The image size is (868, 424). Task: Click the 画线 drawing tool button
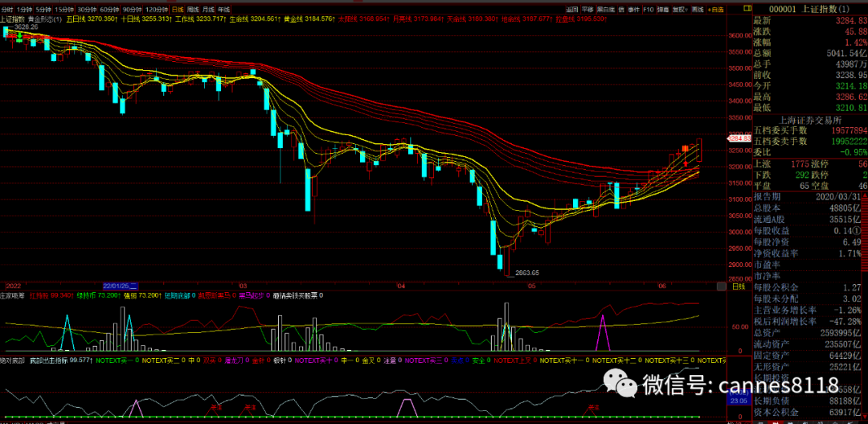click(x=698, y=10)
